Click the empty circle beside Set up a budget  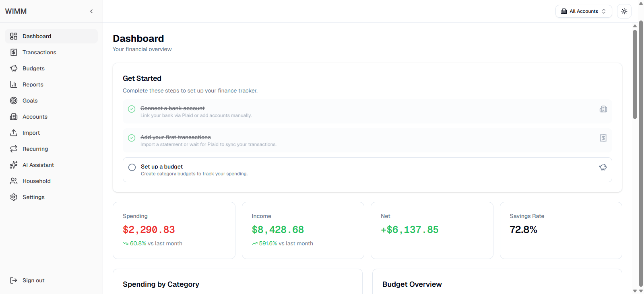point(132,167)
